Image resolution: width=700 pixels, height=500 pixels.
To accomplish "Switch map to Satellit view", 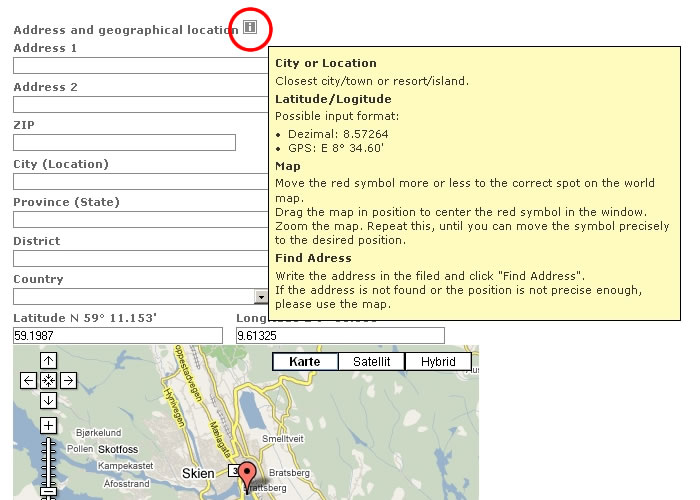I will click(371, 362).
